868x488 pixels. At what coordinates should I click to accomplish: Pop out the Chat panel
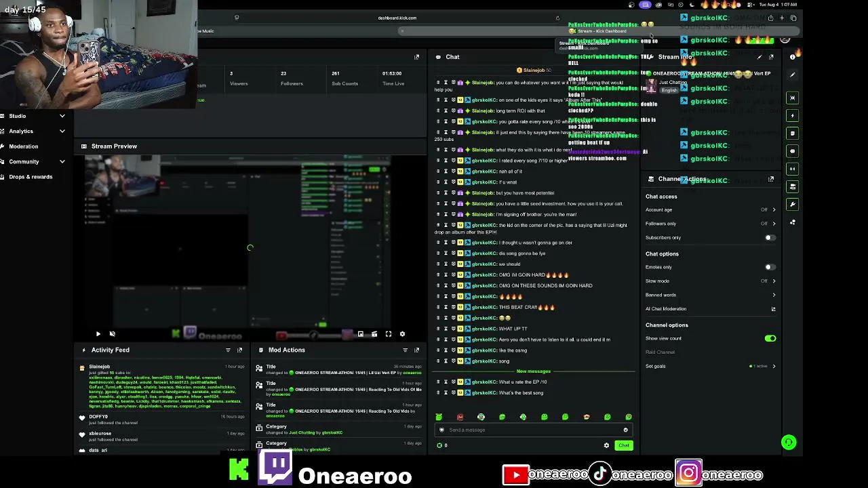tap(416, 57)
